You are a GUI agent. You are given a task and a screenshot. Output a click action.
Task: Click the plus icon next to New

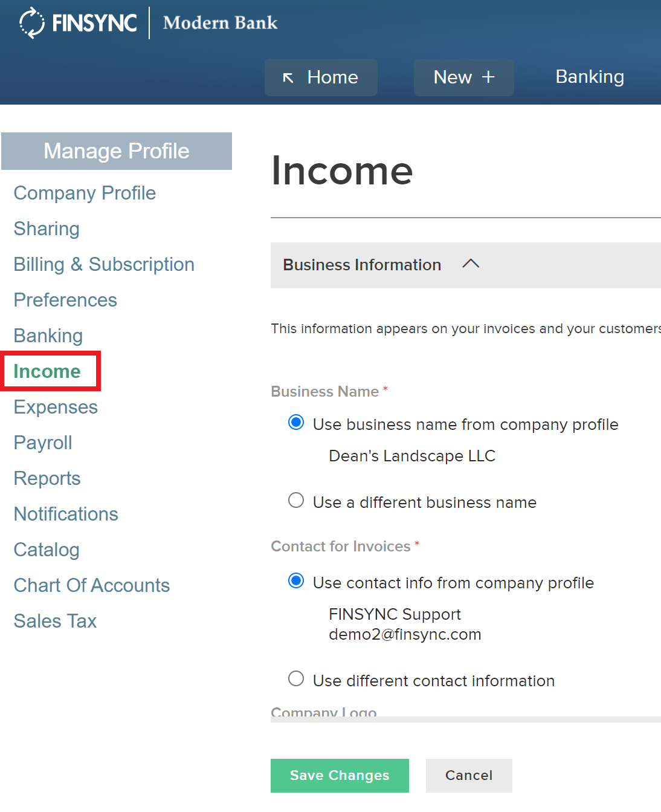click(487, 77)
